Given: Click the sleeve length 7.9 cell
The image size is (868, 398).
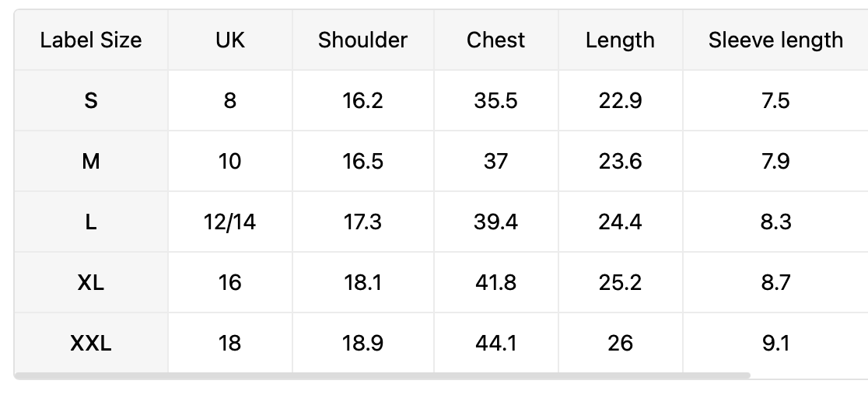Looking at the screenshot, I should [x=775, y=161].
